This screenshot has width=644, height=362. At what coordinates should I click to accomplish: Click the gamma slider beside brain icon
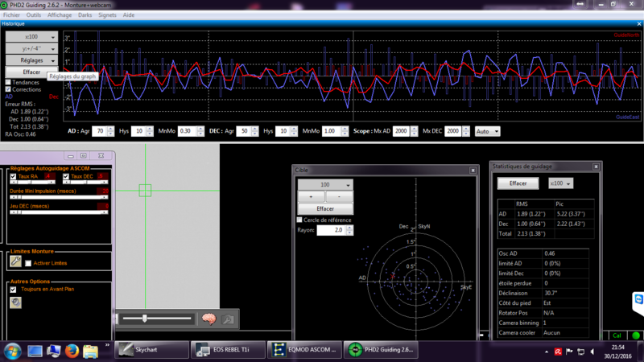156,319
